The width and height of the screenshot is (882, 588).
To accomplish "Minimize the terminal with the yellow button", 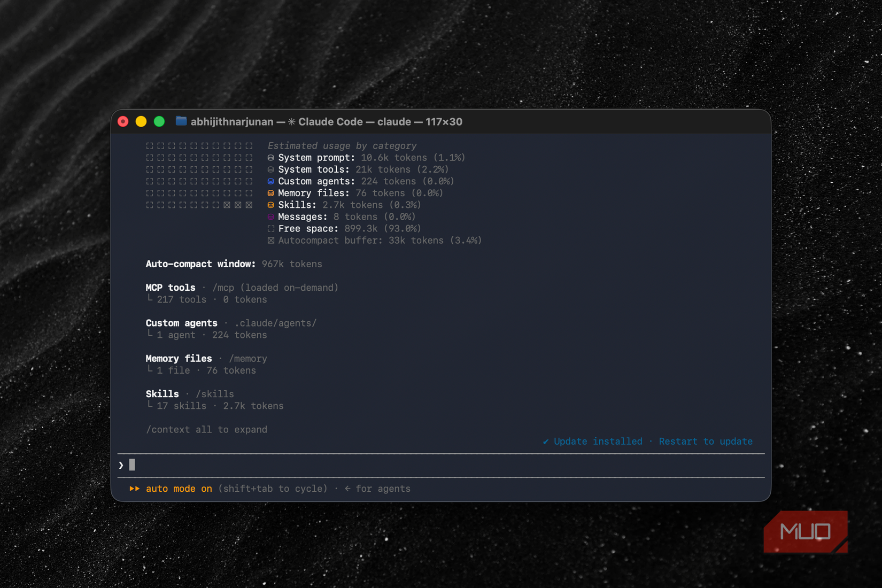I will point(141,121).
